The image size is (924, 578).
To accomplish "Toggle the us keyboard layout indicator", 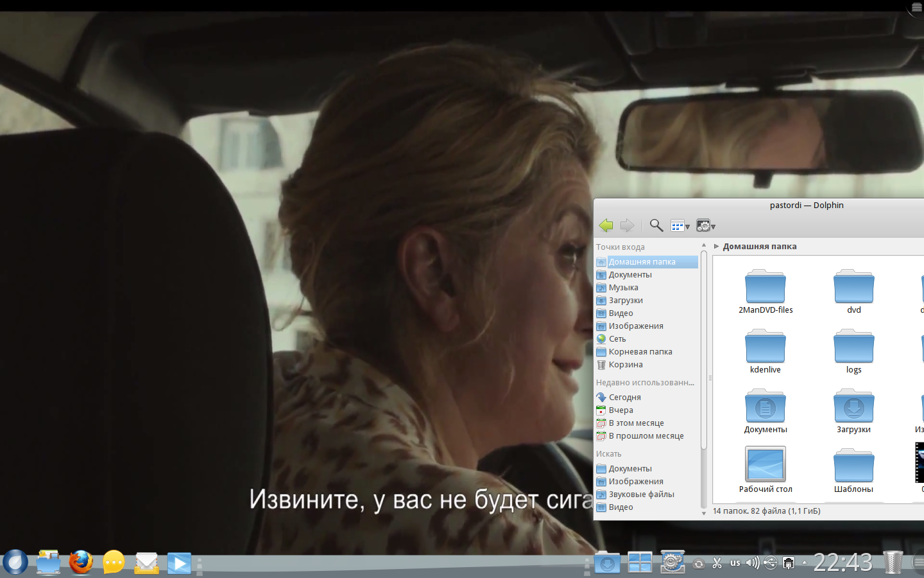I will [735, 563].
